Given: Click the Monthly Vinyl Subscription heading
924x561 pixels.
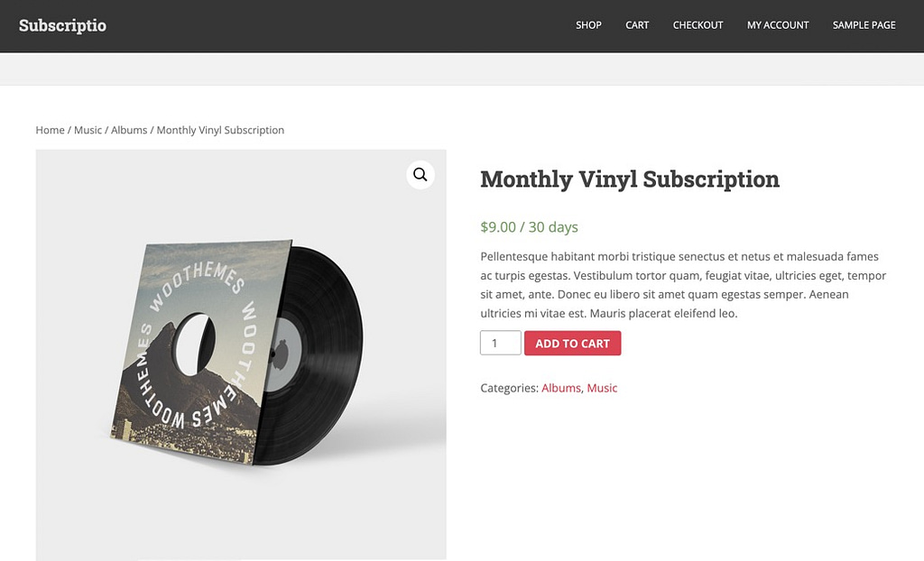Looking at the screenshot, I should [629, 179].
